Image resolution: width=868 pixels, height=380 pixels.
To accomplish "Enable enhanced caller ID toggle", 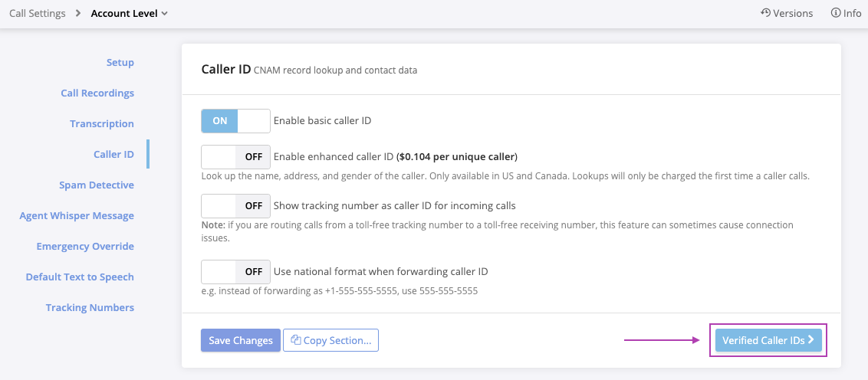I will point(235,157).
